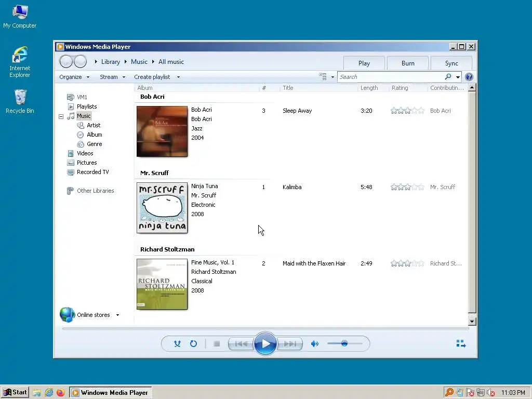Expand breadcrumb arrow before Library
The height and width of the screenshot is (399, 532).
click(x=96, y=62)
